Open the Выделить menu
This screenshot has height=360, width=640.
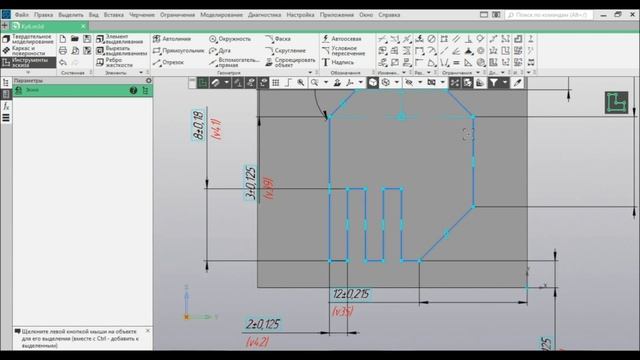[71, 15]
